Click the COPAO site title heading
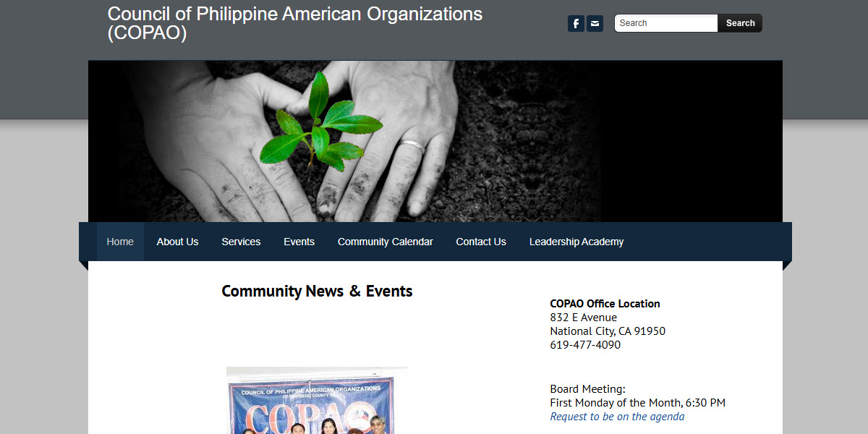The image size is (868, 434). [x=294, y=23]
